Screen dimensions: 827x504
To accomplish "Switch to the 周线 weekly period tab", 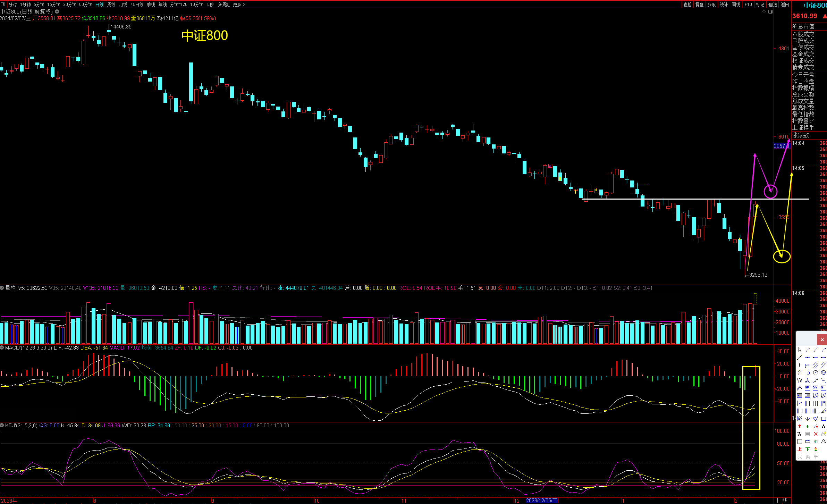I will [x=111, y=5].
